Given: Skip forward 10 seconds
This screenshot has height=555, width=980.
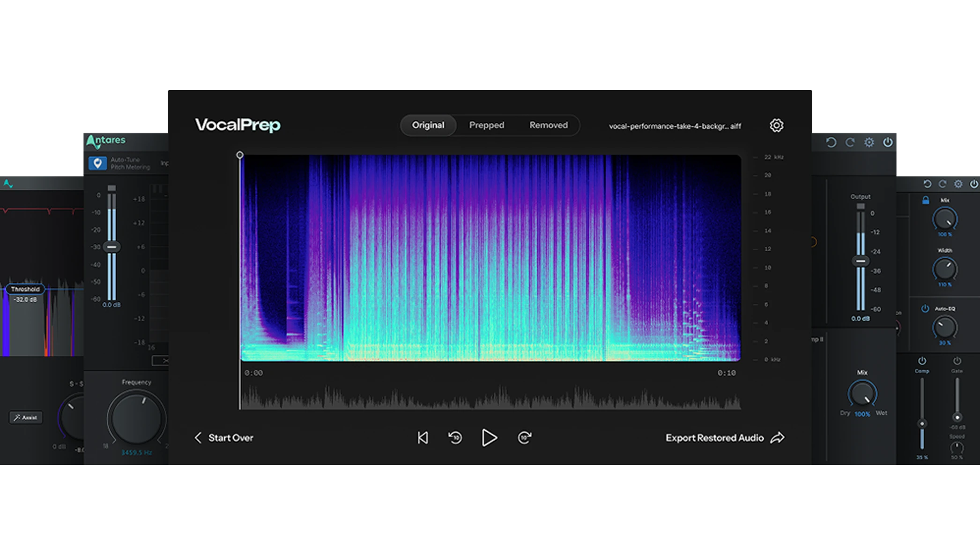Looking at the screenshot, I should pos(524,437).
